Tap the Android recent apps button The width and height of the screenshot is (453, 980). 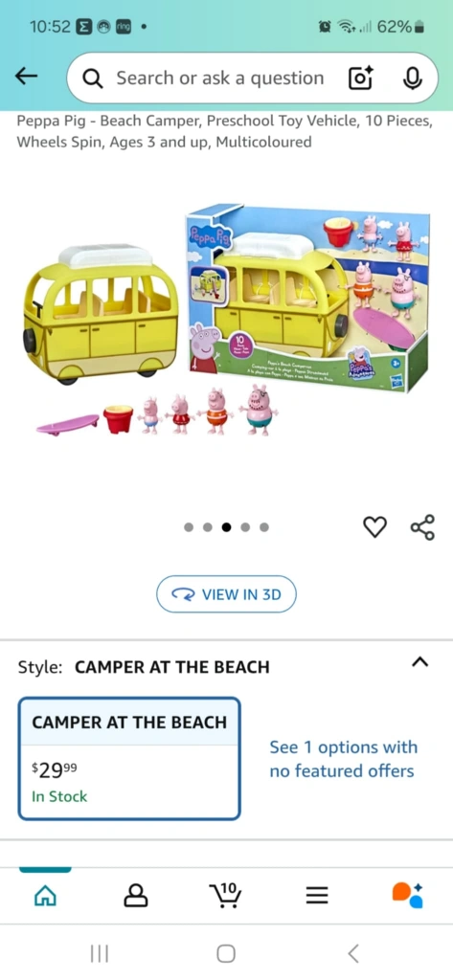[99, 953]
